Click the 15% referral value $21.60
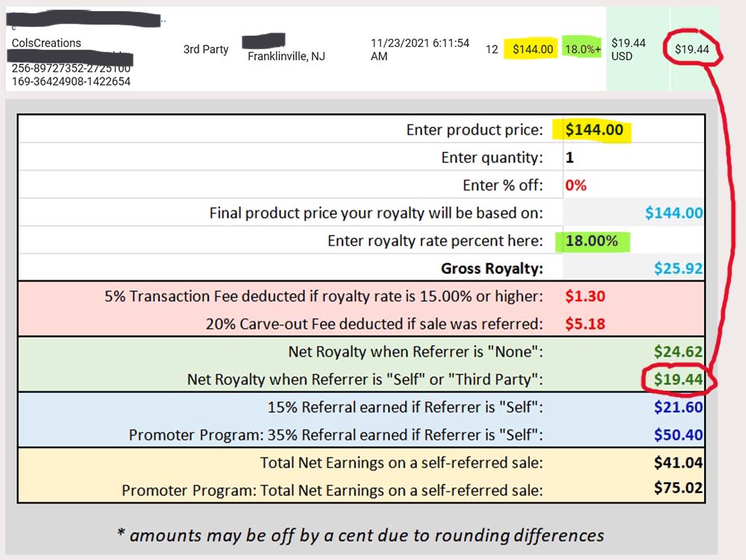The width and height of the screenshot is (746, 560). click(x=678, y=407)
